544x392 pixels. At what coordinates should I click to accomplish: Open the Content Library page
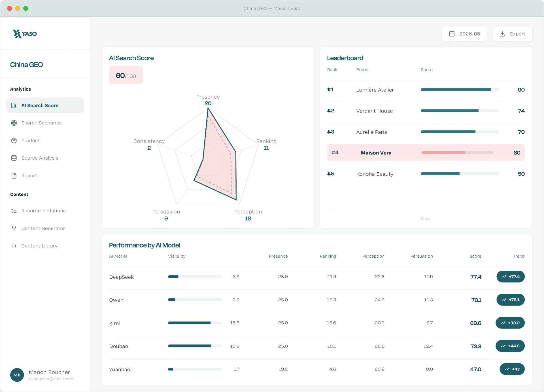point(45,246)
